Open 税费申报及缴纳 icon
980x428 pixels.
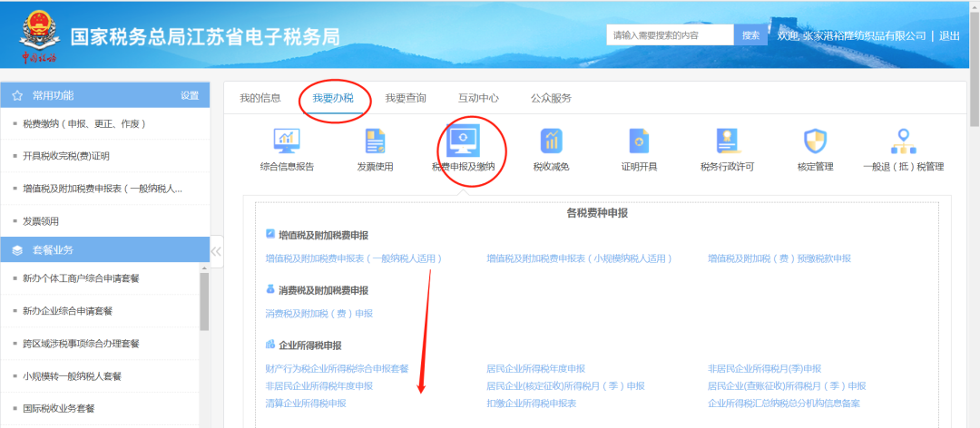pyautogui.click(x=463, y=141)
